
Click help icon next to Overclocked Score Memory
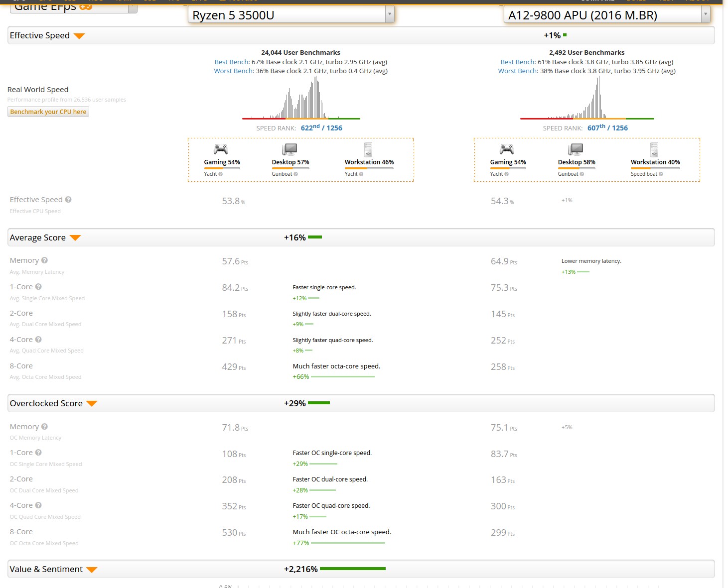44,427
